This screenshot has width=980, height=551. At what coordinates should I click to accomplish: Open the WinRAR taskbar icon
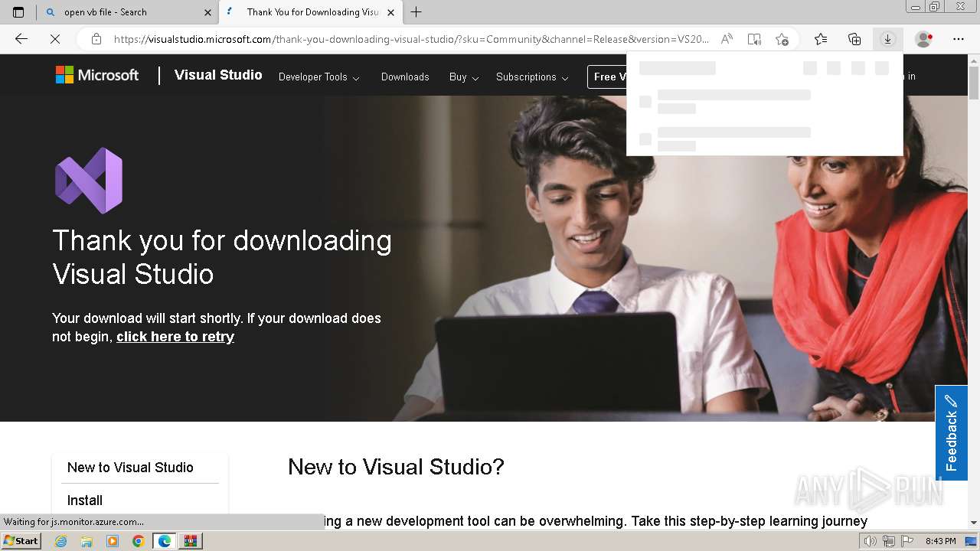(x=191, y=541)
